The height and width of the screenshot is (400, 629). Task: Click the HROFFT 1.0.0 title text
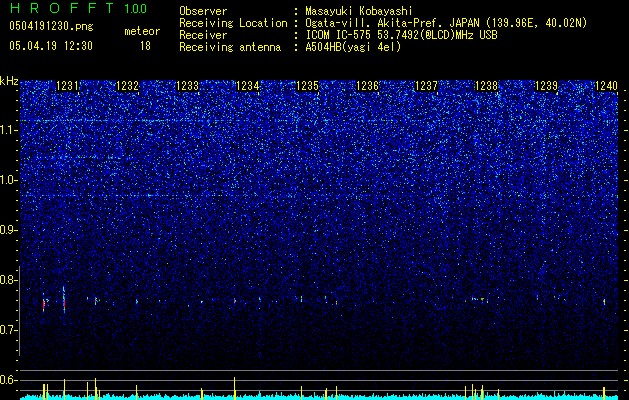pyautogui.click(x=79, y=8)
